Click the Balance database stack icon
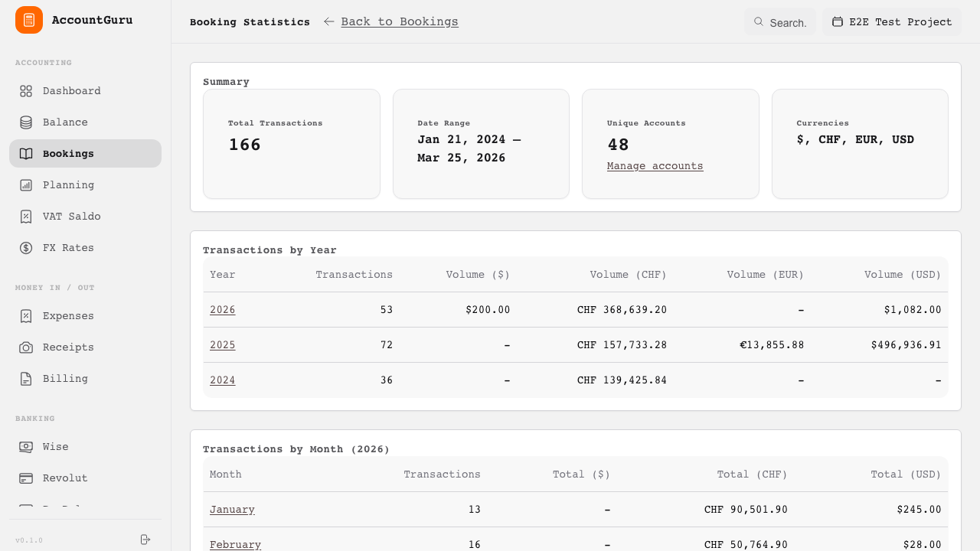 click(26, 122)
